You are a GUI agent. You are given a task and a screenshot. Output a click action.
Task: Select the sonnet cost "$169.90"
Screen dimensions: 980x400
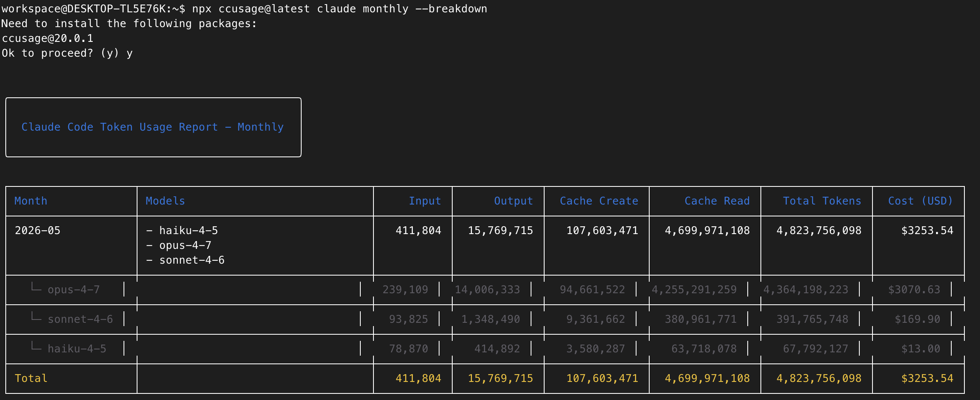917,319
